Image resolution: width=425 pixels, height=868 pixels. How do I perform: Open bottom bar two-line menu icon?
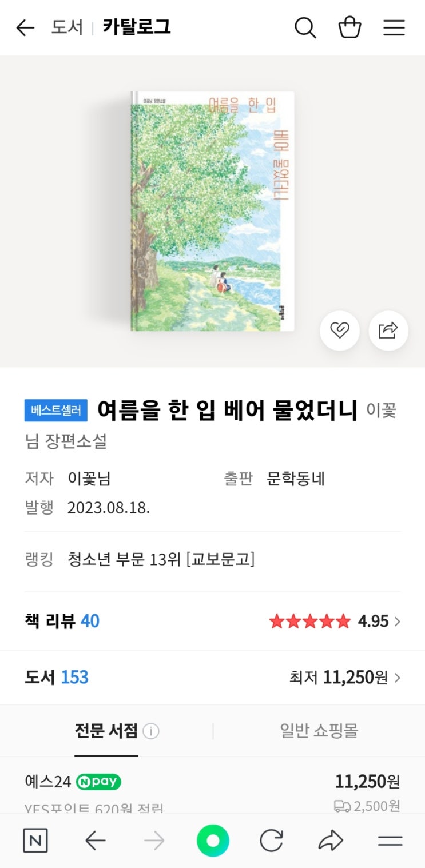pyautogui.click(x=390, y=841)
